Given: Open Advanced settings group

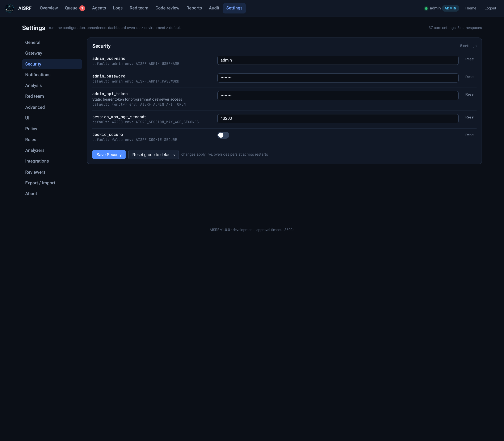Looking at the screenshot, I should tap(52, 107).
